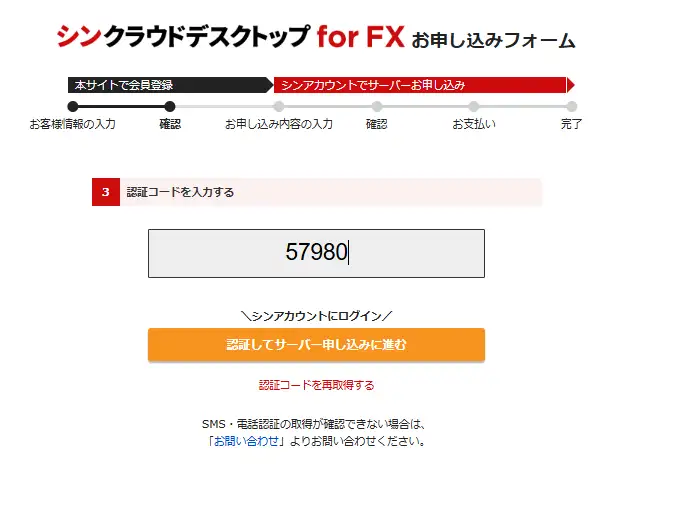The width and height of the screenshot is (679, 516).
Task: Click the red シンアカウントでサーバーお申し込み banner
Action: pos(420,85)
